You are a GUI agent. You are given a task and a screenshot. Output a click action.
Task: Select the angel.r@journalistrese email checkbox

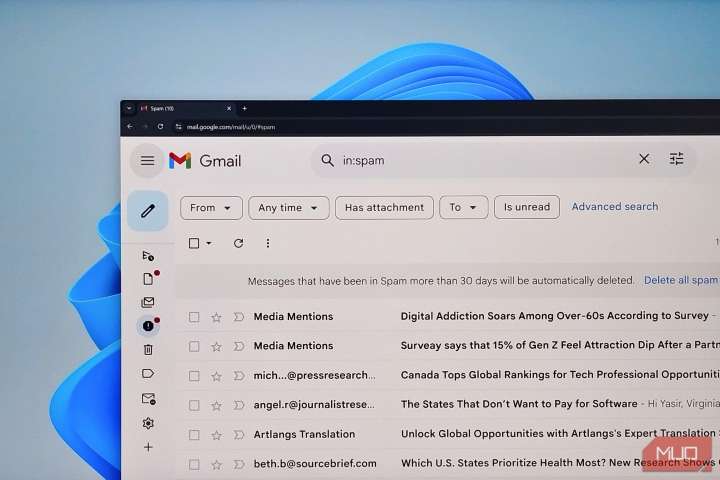click(194, 406)
